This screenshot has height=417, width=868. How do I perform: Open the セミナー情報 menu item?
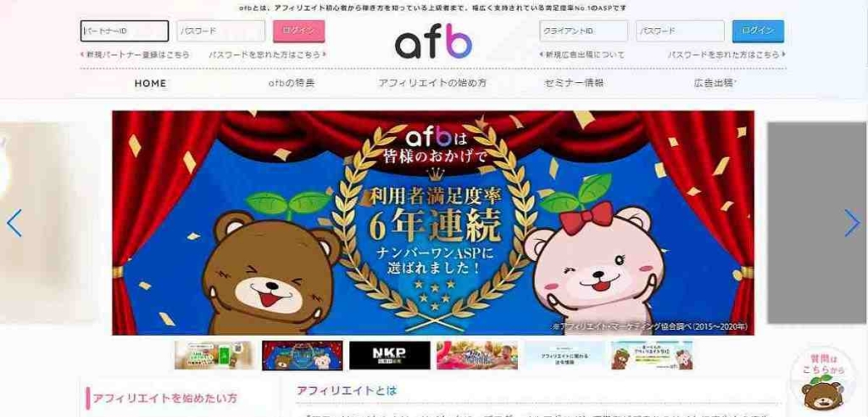pyautogui.click(x=574, y=84)
